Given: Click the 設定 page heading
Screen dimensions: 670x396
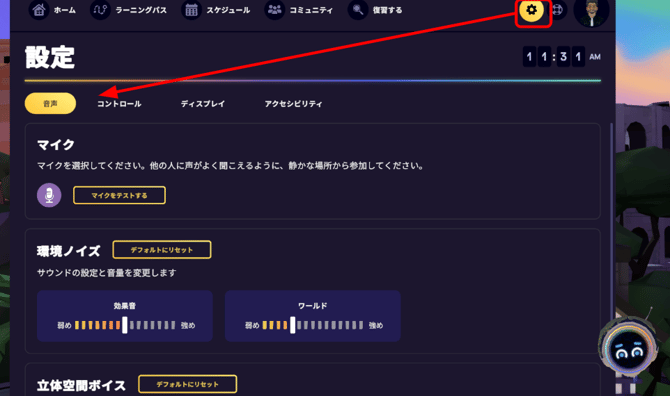Looking at the screenshot, I should pos(50,57).
